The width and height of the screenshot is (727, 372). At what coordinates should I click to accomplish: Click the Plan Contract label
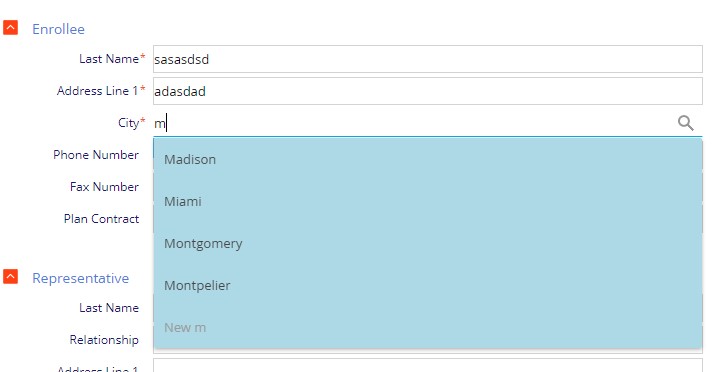pyautogui.click(x=102, y=219)
